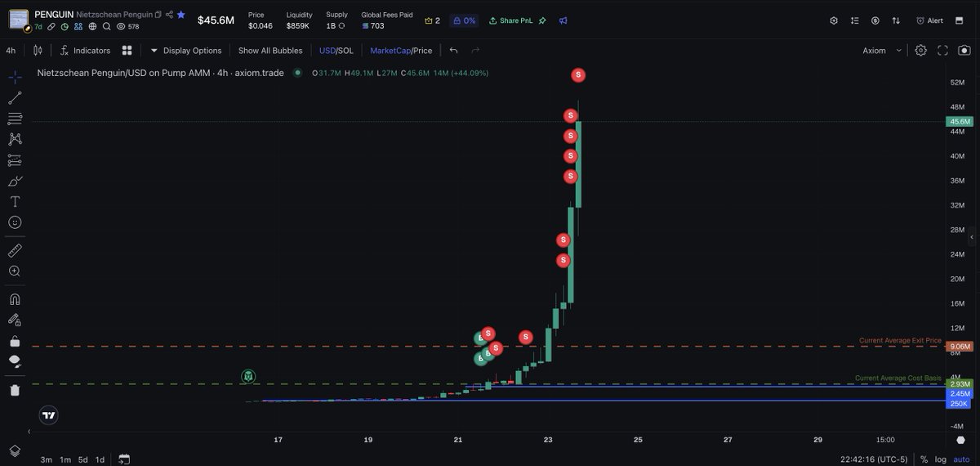Click the up-down arrows swap icon
The height and width of the screenshot is (466, 980).
(x=896, y=20)
